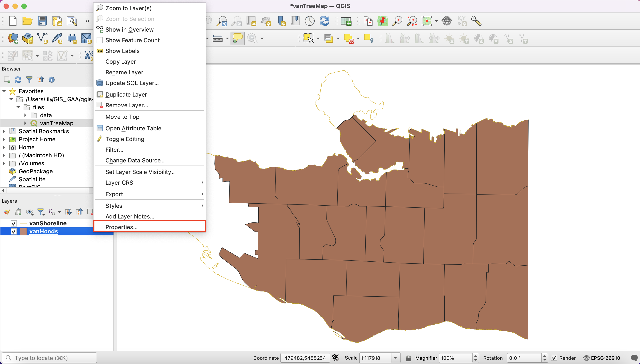This screenshot has width=640, height=364.
Task: Toggle vanShoreline layer visibility checkbox
Action: (x=14, y=223)
